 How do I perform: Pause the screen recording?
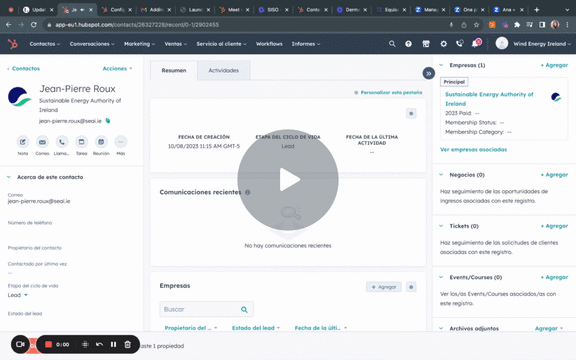pos(114,345)
